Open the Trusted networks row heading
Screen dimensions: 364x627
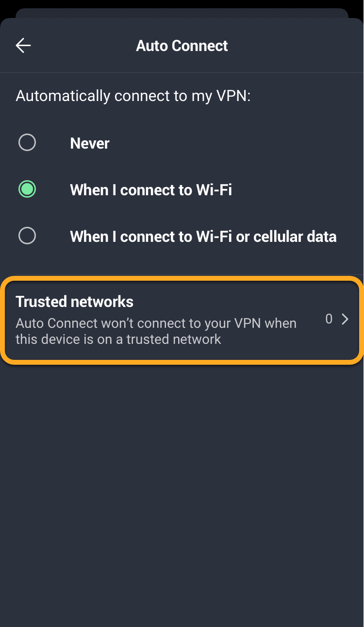point(74,302)
